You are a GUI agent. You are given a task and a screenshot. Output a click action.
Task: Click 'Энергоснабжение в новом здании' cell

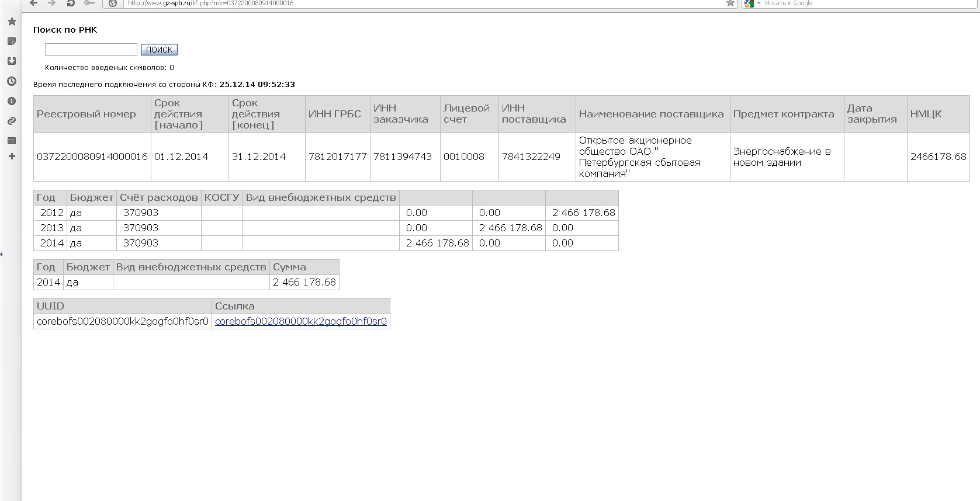tap(787, 157)
